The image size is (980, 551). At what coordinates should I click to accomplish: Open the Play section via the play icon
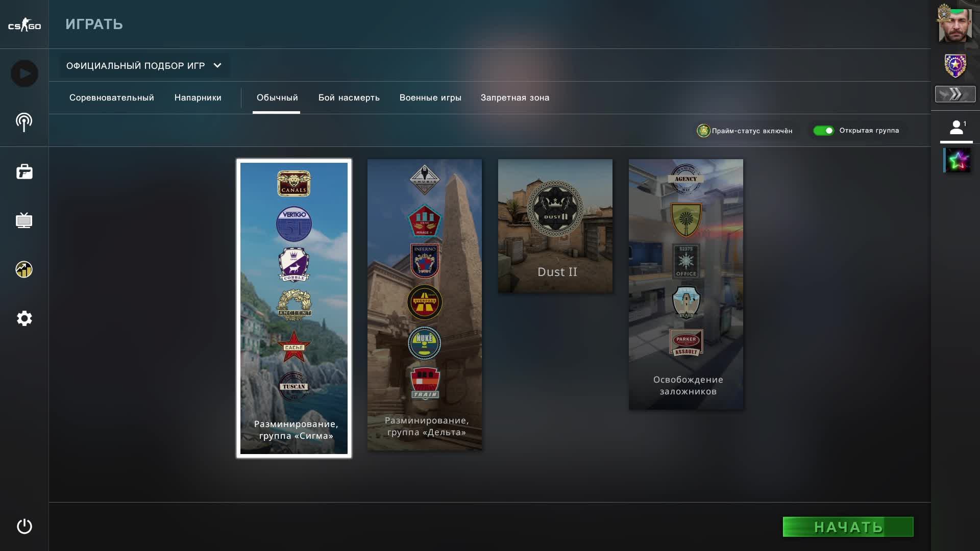[x=23, y=73]
